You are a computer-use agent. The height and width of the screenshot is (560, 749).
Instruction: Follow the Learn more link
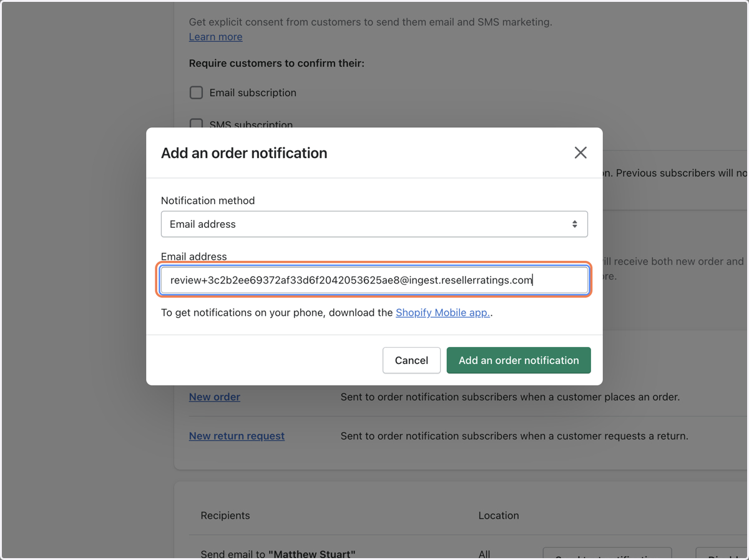tap(215, 37)
